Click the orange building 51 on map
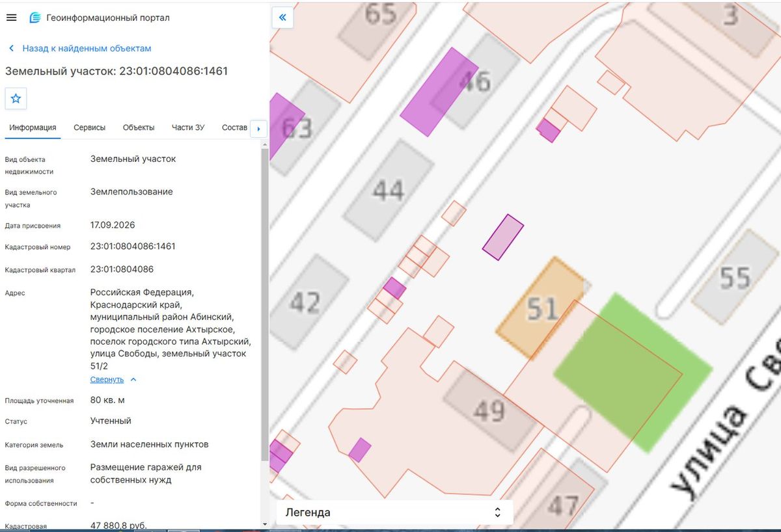 543,308
